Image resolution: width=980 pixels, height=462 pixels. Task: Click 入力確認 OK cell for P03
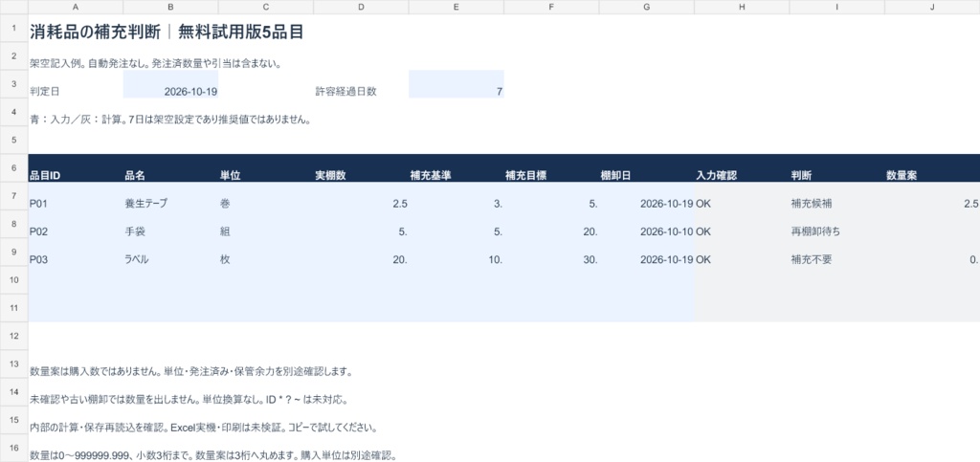click(x=742, y=253)
